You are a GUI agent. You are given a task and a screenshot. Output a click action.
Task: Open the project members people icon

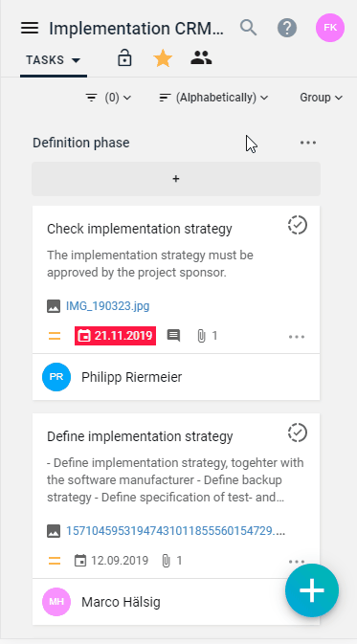[201, 58]
